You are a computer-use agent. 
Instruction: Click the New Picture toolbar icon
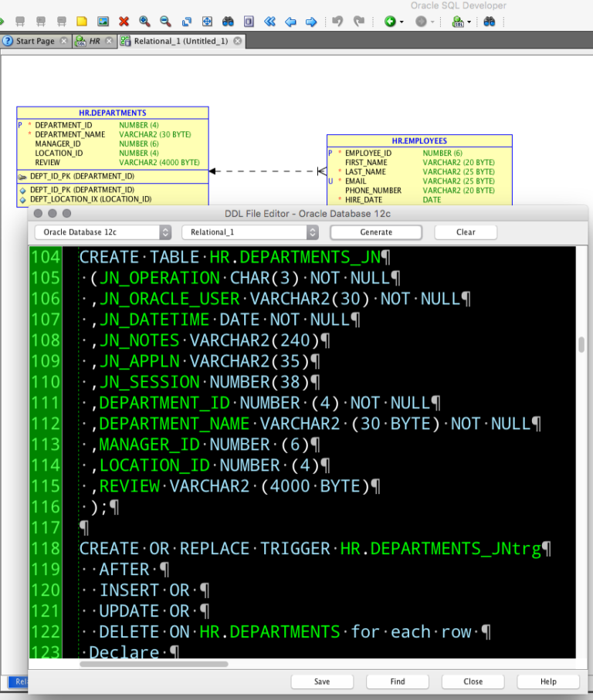[x=103, y=21]
